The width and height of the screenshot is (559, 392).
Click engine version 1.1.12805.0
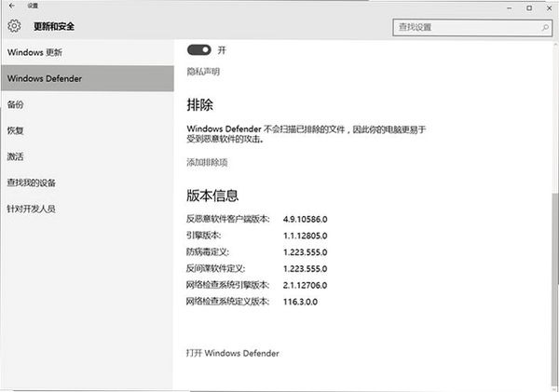pyautogui.click(x=306, y=236)
